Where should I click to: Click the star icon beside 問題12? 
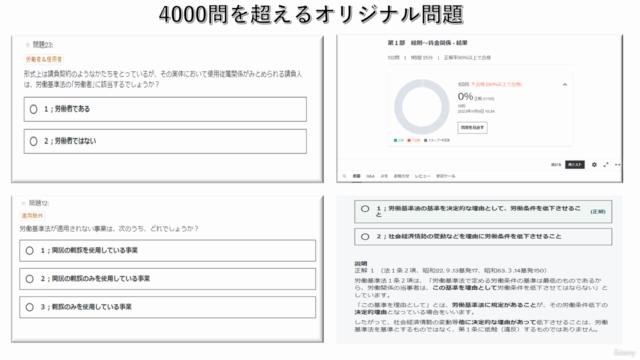23,203
